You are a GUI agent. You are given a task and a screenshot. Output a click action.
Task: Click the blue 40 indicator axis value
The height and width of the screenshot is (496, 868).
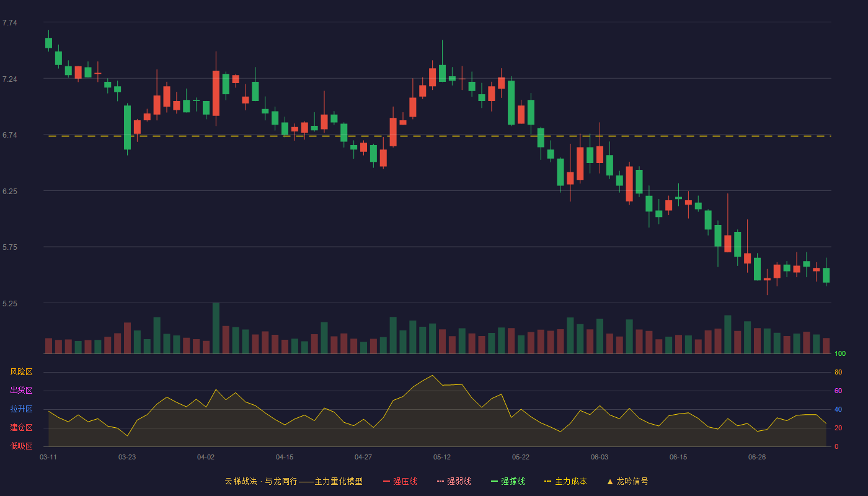[x=838, y=409]
